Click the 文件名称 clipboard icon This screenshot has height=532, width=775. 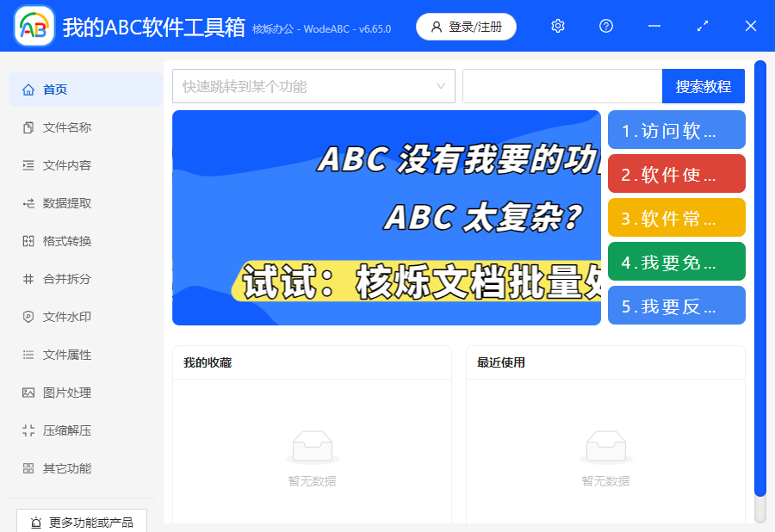click(28, 127)
